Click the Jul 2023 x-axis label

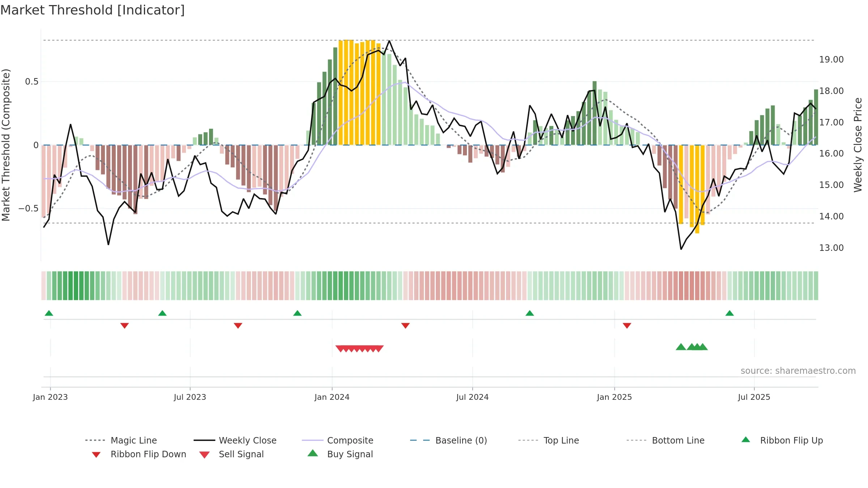[190, 397]
